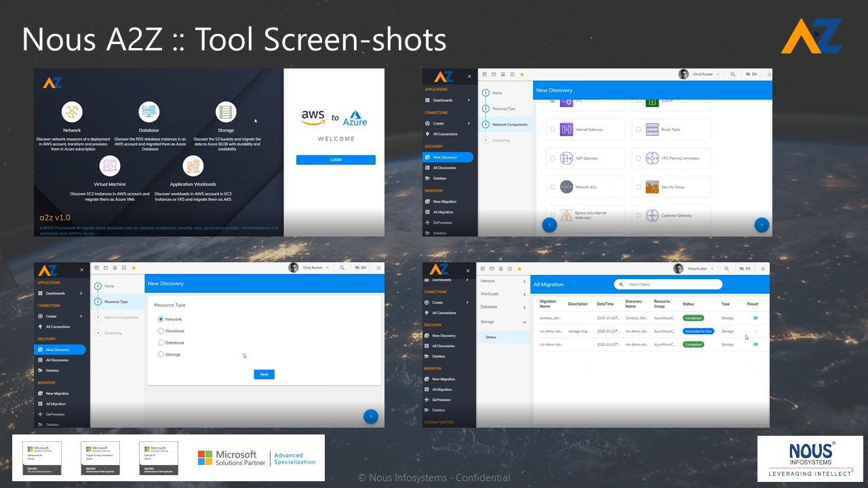Click next arrow button in Network Components screen
Screen dimensions: 868x488
coord(762,225)
